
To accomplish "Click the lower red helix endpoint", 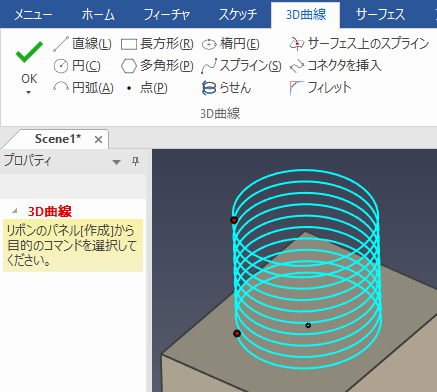I will tap(237, 333).
